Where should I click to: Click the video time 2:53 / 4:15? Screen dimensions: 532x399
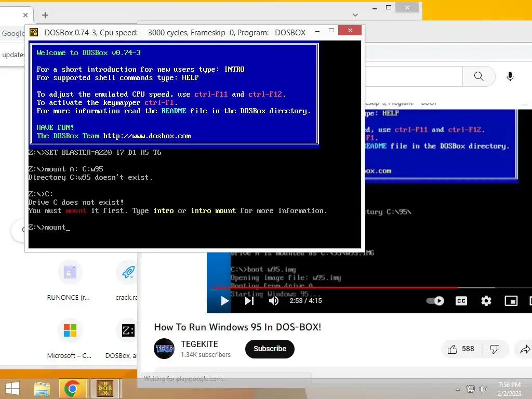pos(305,301)
